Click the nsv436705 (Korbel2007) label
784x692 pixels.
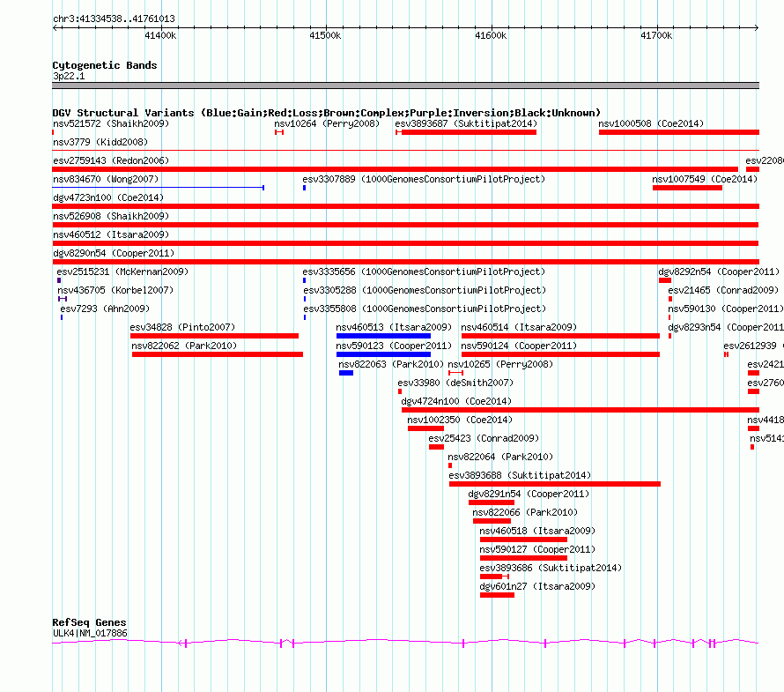coord(115,290)
